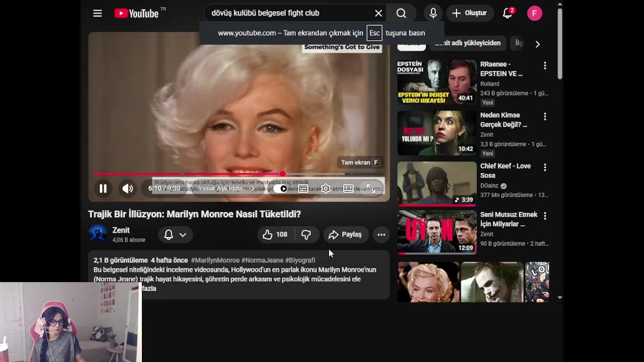The height and width of the screenshot is (362, 644).
Task: Open options for Seni Mutsuz Etmek video
Action: tap(545, 216)
